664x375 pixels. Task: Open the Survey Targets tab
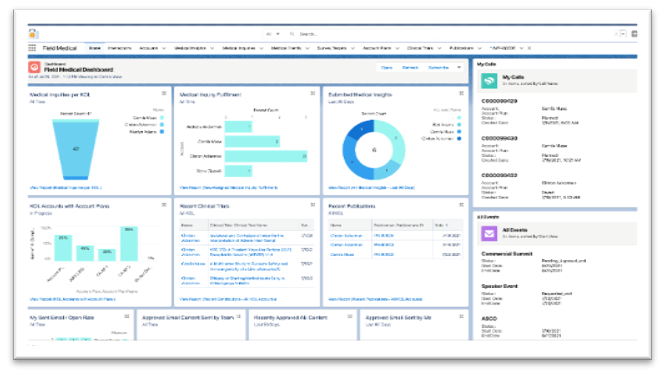click(x=332, y=48)
